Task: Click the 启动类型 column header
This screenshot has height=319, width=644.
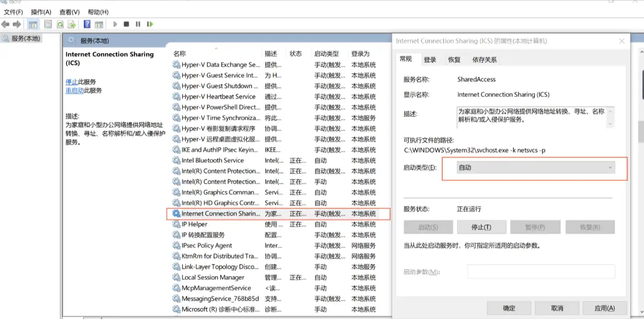Action: pos(326,53)
